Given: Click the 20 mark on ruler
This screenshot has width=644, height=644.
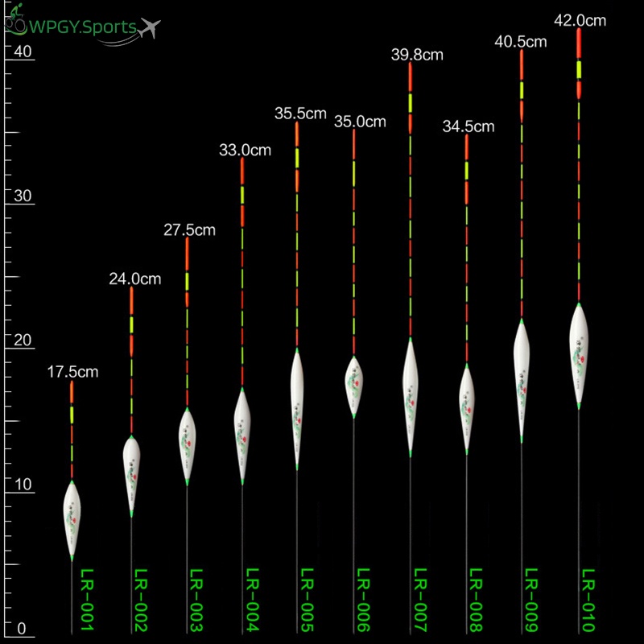Looking at the screenshot, I should (23, 340).
